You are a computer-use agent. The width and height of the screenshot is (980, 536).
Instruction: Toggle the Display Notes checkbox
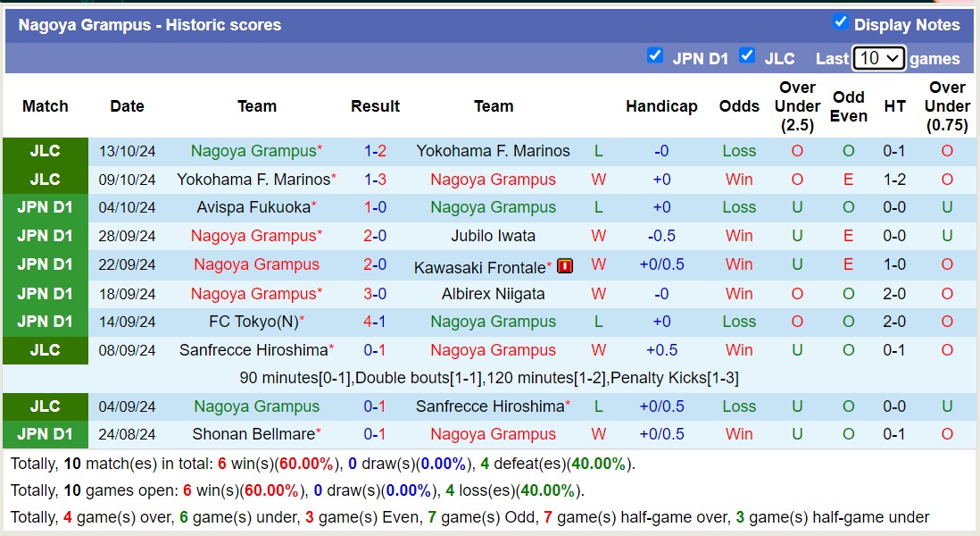[840, 24]
